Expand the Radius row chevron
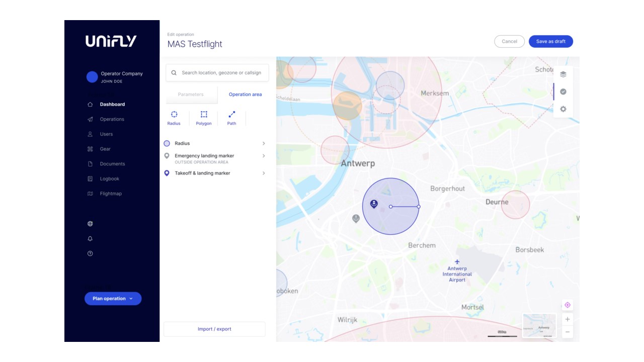The width and height of the screenshot is (644, 362). (x=264, y=143)
